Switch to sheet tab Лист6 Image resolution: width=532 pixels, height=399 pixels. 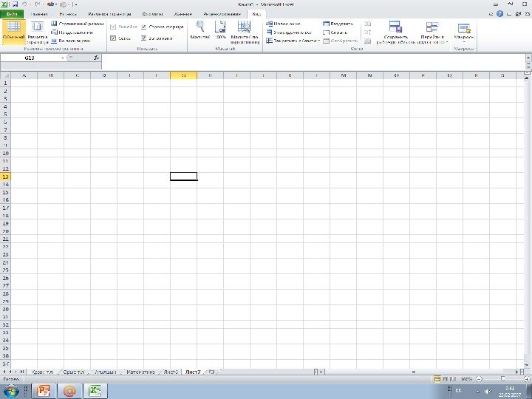(x=171, y=372)
